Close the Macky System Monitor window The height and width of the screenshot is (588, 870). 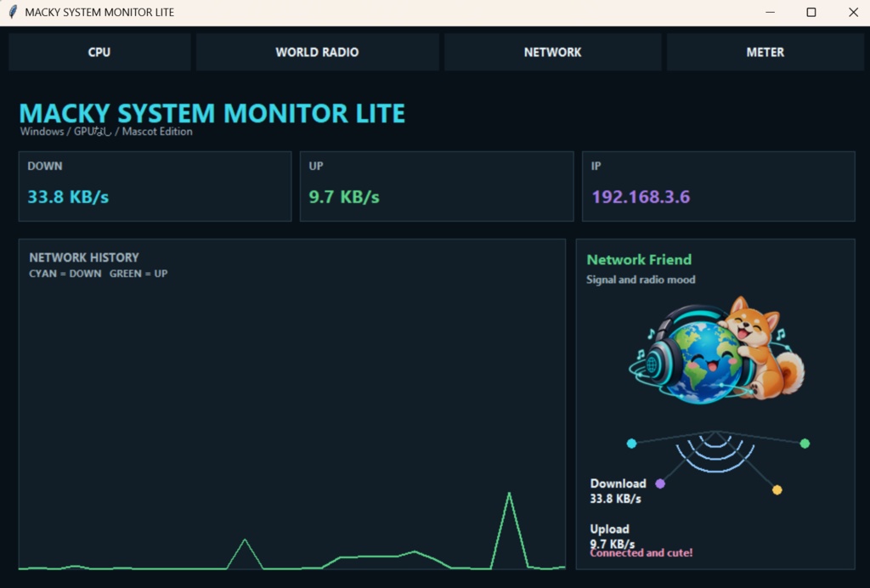(x=853, y=12)
